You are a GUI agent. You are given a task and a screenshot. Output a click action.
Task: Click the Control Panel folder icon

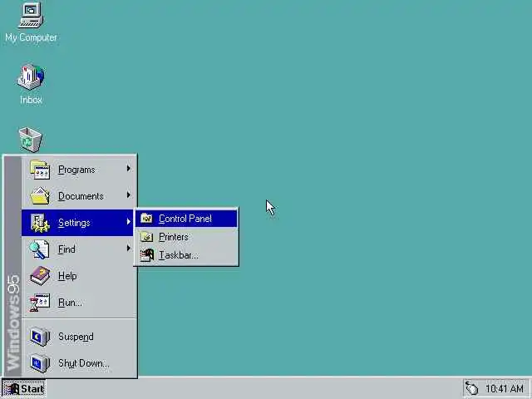click(x=147, y=219)
